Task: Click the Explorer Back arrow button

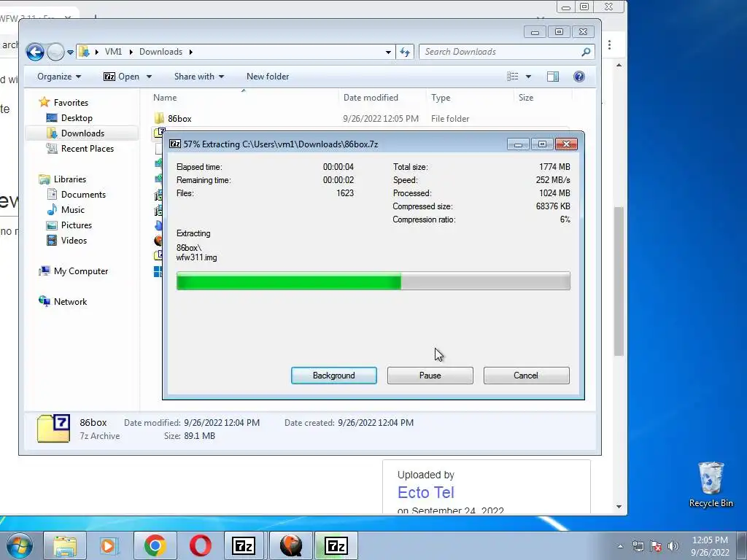Action: (x=35, y=52)
